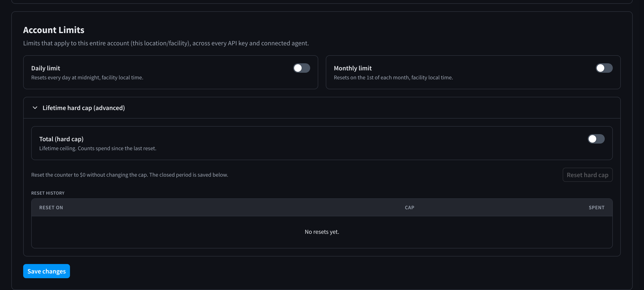The height and width of the screenshot is (290, 644).
Task: Turn on the Monthly limit switch
Action: 604,68
